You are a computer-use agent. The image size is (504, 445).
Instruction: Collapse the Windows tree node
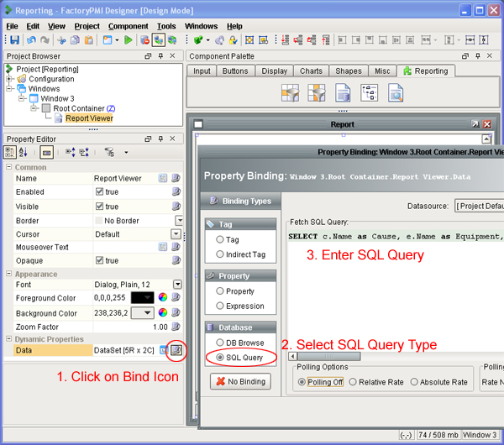(x=9, y=88)
